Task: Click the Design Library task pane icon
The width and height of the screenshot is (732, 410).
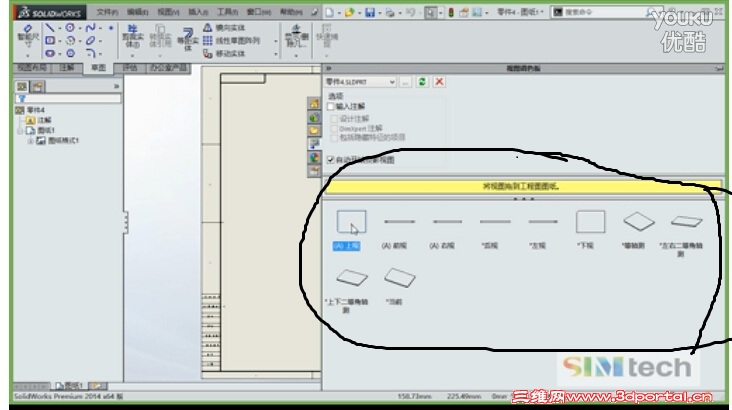Action: pyautogui.click(x=314, y=117)
